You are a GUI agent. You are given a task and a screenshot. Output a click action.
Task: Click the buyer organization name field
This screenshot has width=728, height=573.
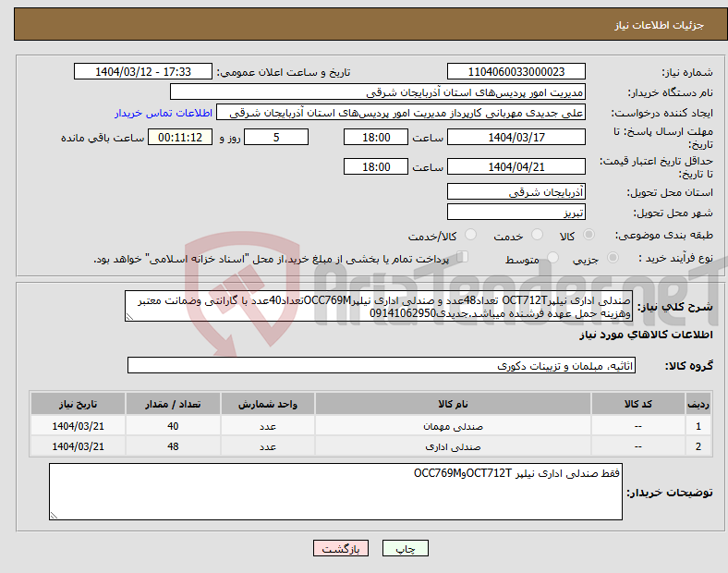pyautogui.click(x=378, y=91)
